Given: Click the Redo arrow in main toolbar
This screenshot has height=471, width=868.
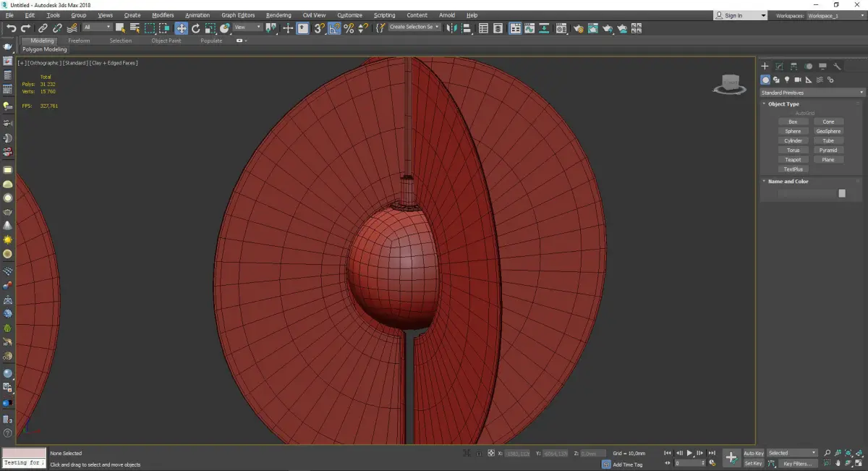Looking at the screenshot, I should [25, 28].
